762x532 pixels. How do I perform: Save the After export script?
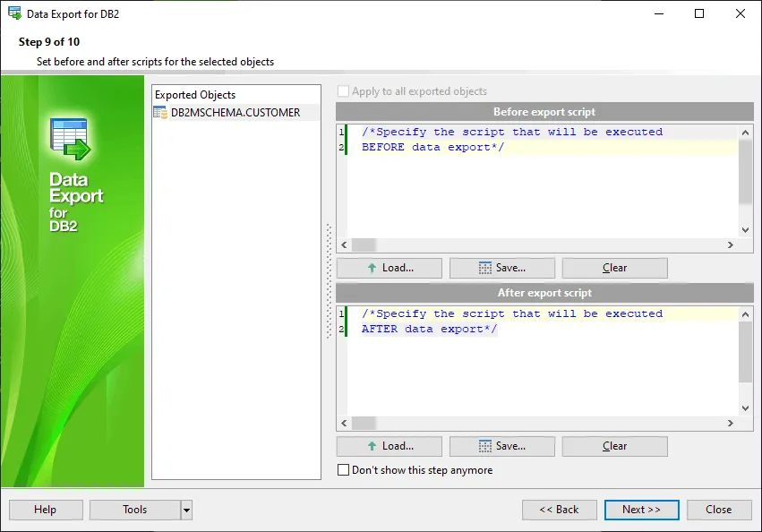point(502,446)
